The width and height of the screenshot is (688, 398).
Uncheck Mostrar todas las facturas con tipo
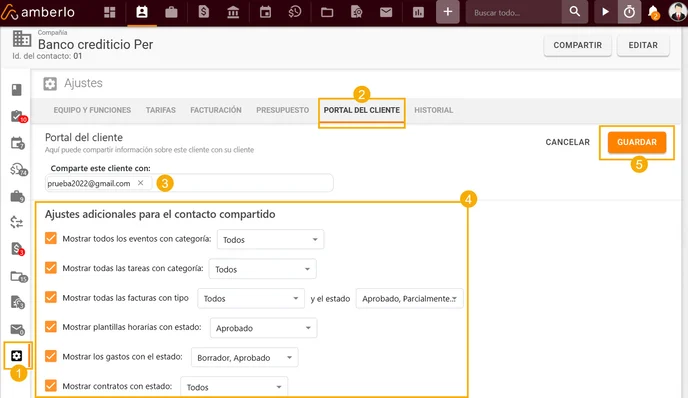51,297
